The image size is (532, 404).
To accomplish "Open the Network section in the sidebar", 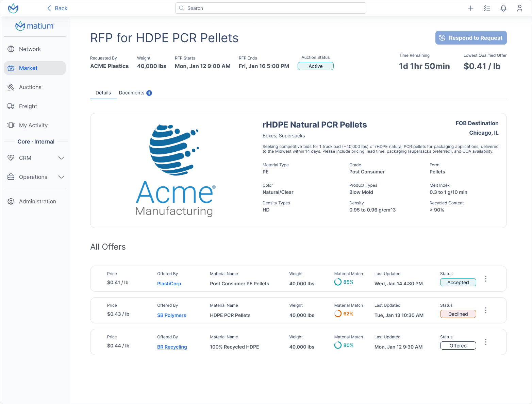I will click(30, 49).
